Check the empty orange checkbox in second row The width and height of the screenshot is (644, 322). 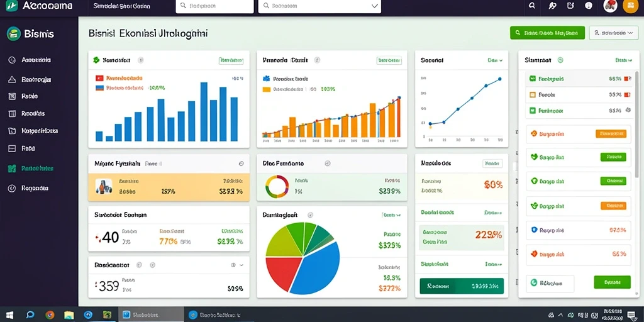532,94
